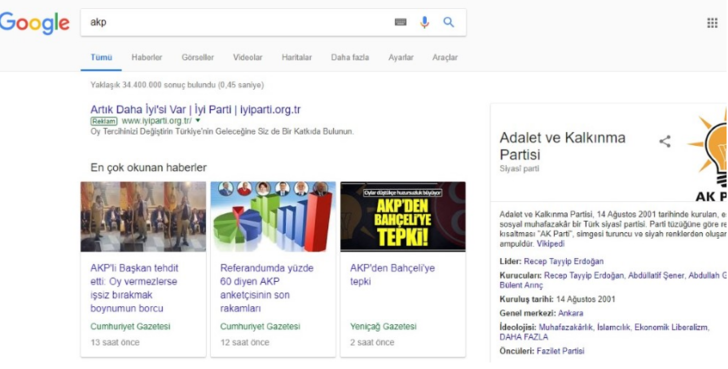The width and height of the screenshot is (728, 369).
Task: Click the 'Adalet ve Kalkınma Partisi' panel title
Action: (562, 146)
